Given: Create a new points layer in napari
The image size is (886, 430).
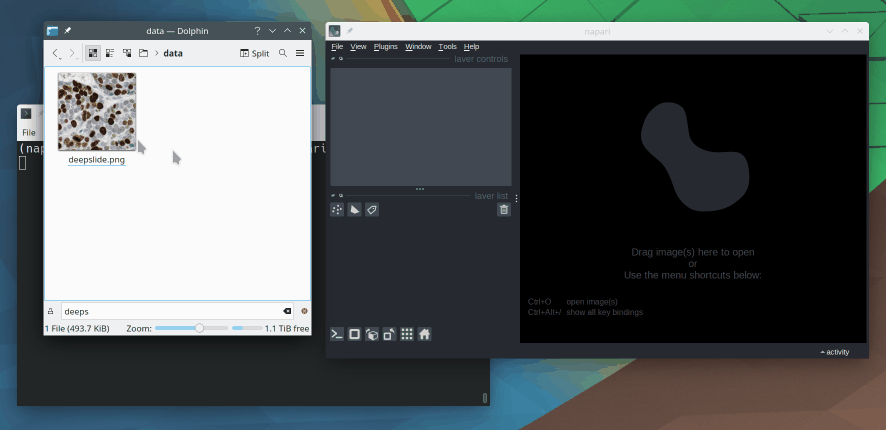Looking at the screenshot, I should point(337,210).
